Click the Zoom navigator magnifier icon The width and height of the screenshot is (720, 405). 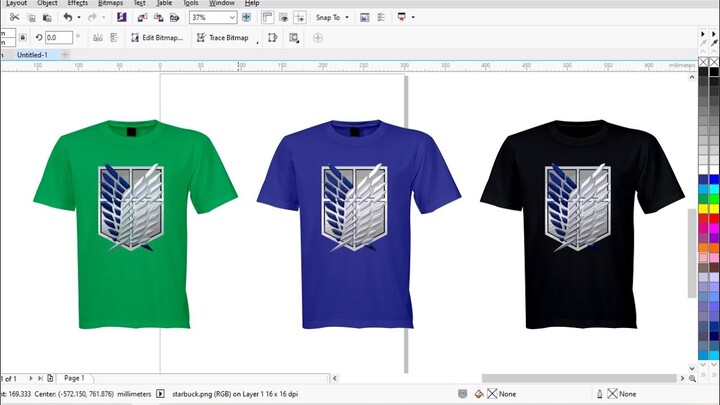(x=692, y=378)
